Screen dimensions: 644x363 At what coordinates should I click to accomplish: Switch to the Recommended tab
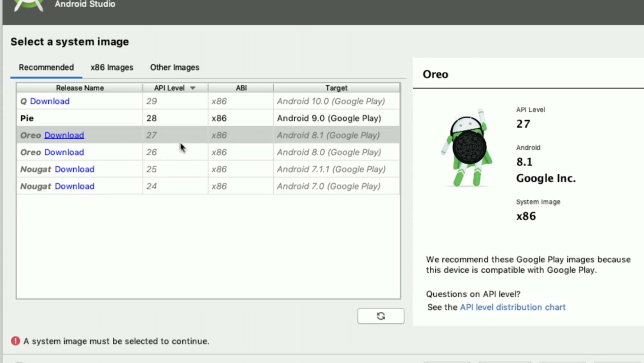click(46, 67)
